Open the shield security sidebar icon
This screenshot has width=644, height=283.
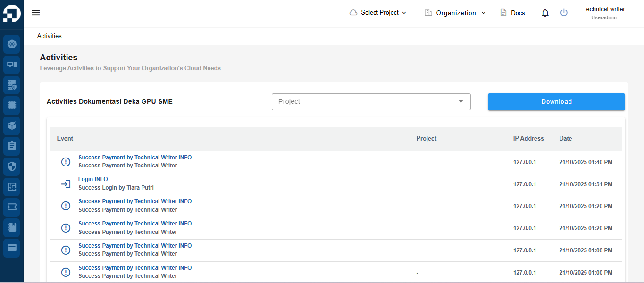(12, 166)
